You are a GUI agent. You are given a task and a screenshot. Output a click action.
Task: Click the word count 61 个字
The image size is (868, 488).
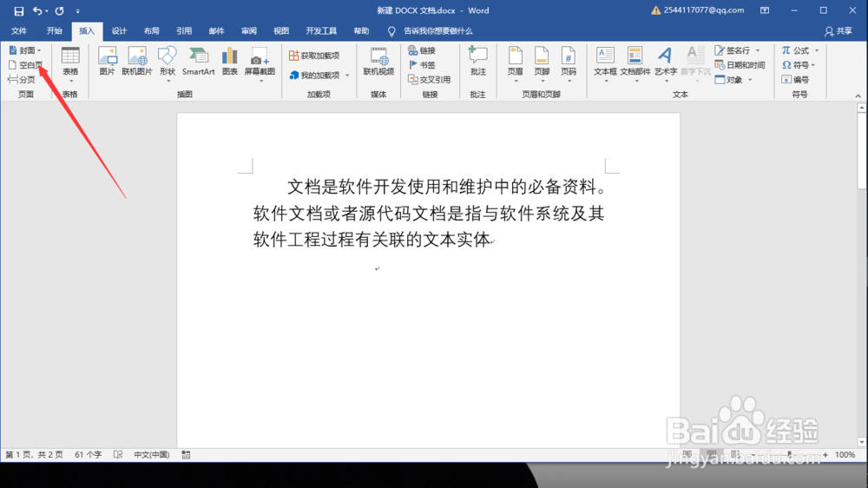click(88, 455)
